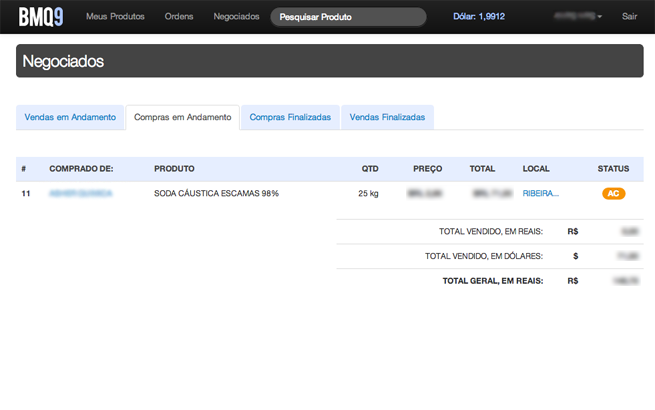Screen dimensions: 655x410
Task: Click LOCAL column header
Action: coord(536,169)
